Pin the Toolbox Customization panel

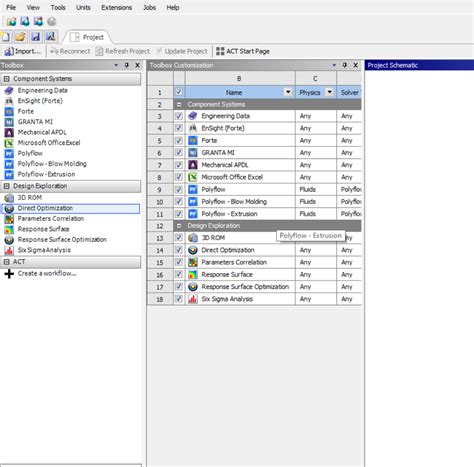345,65
